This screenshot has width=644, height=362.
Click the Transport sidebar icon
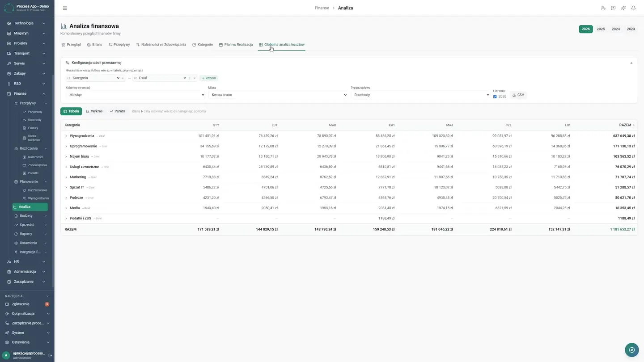pyautogui.click(x=9, y=54)
